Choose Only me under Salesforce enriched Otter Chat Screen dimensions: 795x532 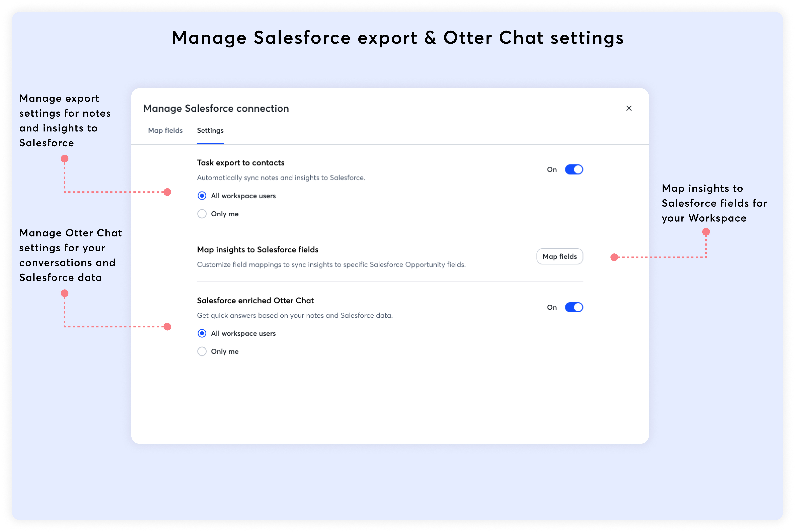[202, 352]
